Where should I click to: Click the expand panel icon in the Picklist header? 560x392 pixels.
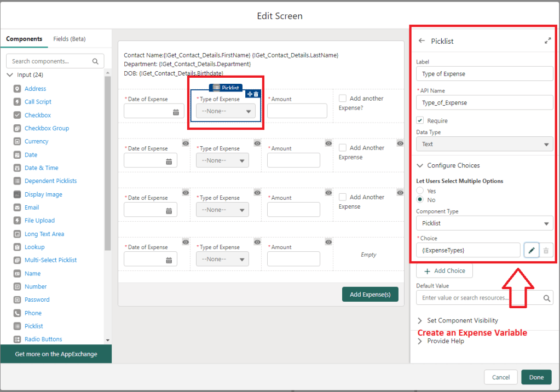pyautogui.click(x=547, y=41)
